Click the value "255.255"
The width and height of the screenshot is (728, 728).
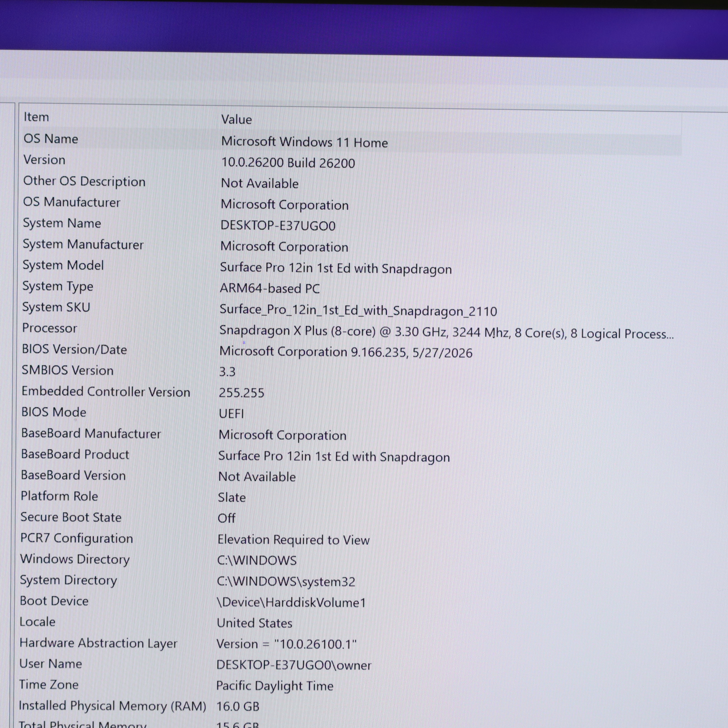click(x=241, y=393)
